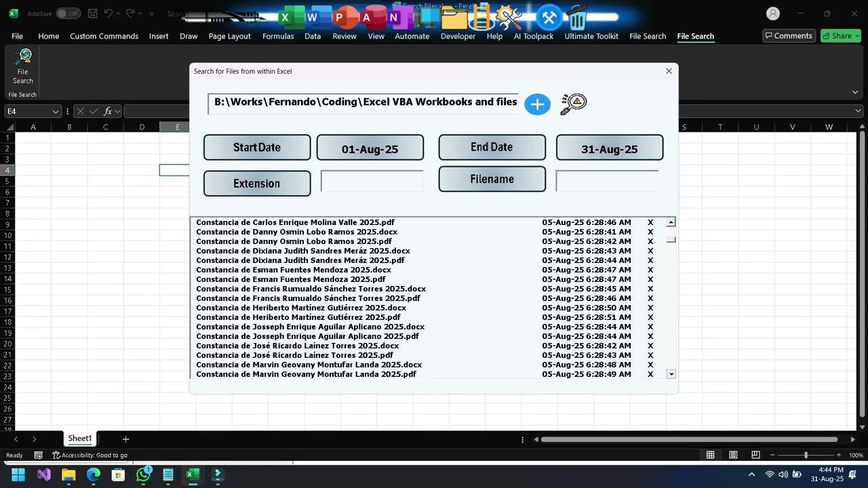868x488 pixels.
Task: Click the Undo arrow icon
Action: click(108, 14)
